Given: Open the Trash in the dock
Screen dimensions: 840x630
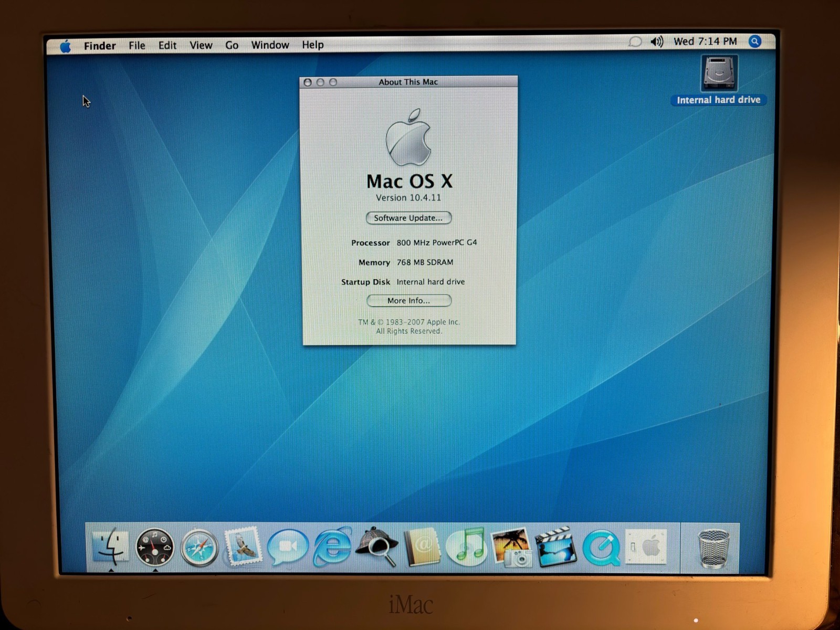Looking at the screenshot, I should coord(713,548).
